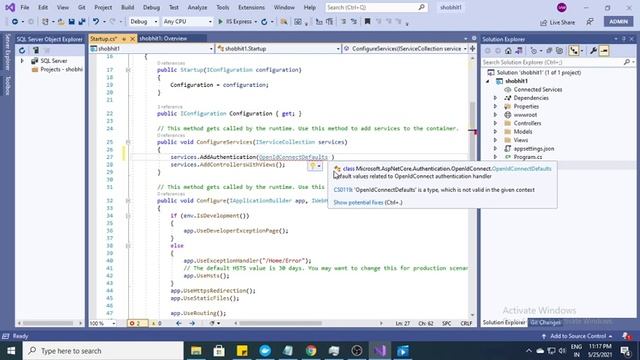Screen dimensions: 640x360
Task: Click Show potential fixes link
Action: coord(358,202)
